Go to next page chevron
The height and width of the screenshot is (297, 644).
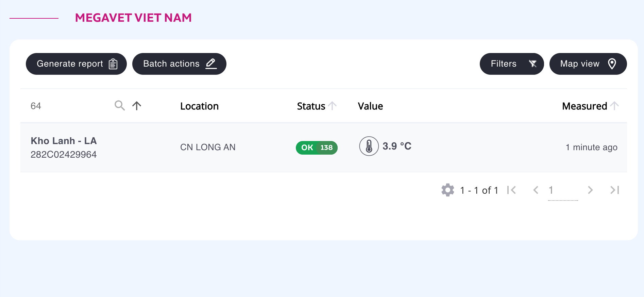point(590,190)
